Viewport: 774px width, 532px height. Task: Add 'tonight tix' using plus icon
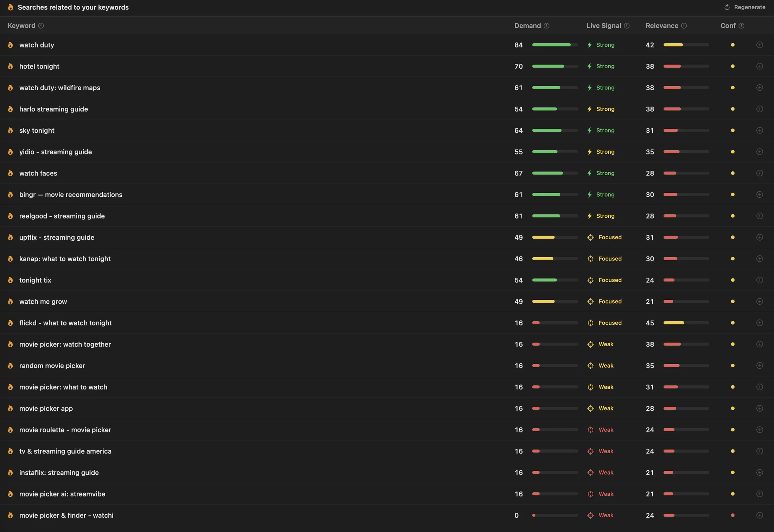(x=760, y=280)
